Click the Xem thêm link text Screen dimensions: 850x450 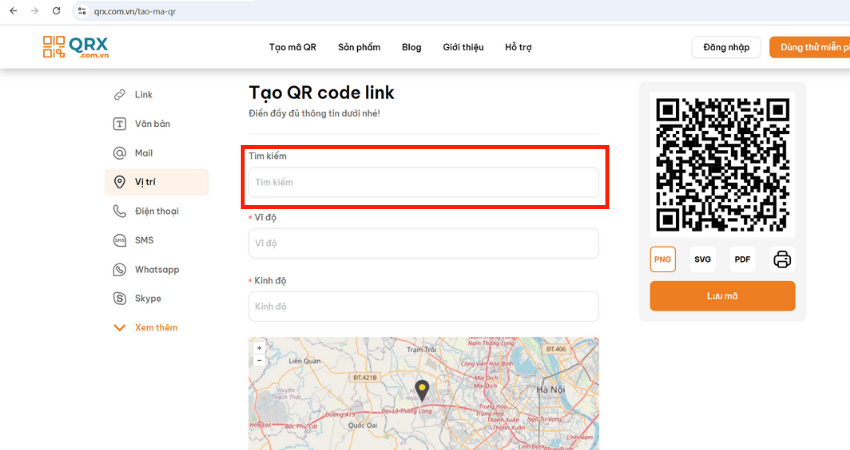156,327
